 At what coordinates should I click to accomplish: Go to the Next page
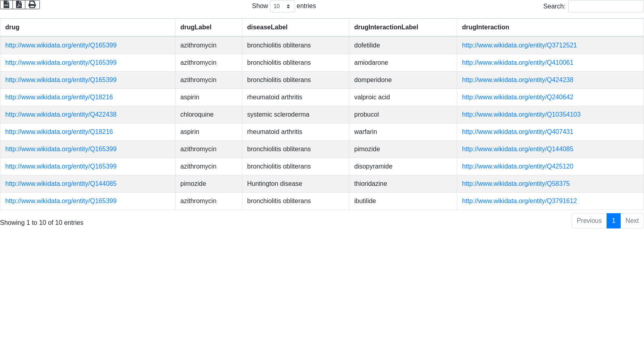pos(632,221)
